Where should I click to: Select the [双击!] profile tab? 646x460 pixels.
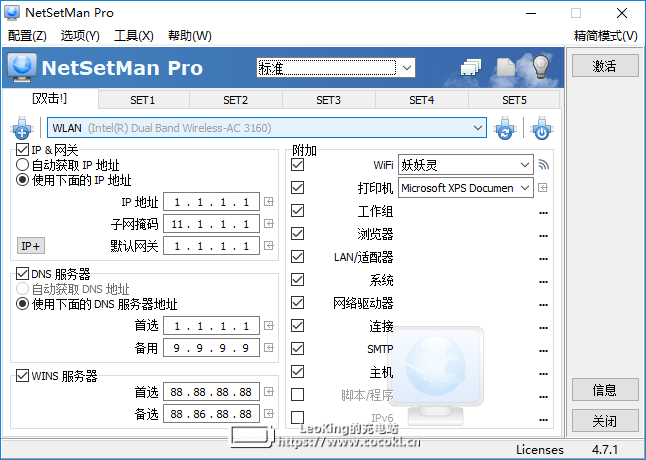tap(49, 99)
